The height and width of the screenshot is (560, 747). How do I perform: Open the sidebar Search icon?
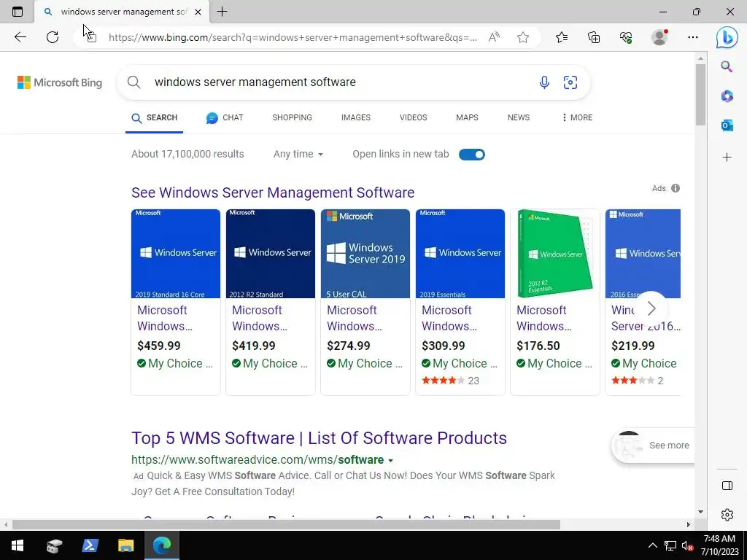727,66
